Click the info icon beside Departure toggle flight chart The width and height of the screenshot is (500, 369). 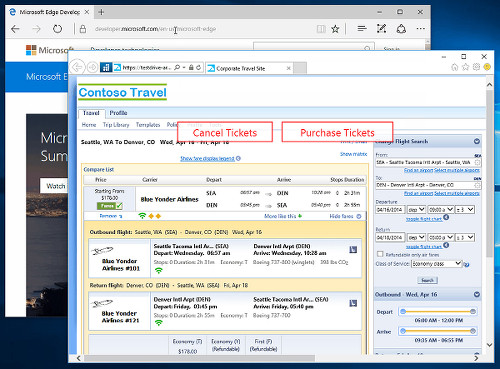pos(446,218)
